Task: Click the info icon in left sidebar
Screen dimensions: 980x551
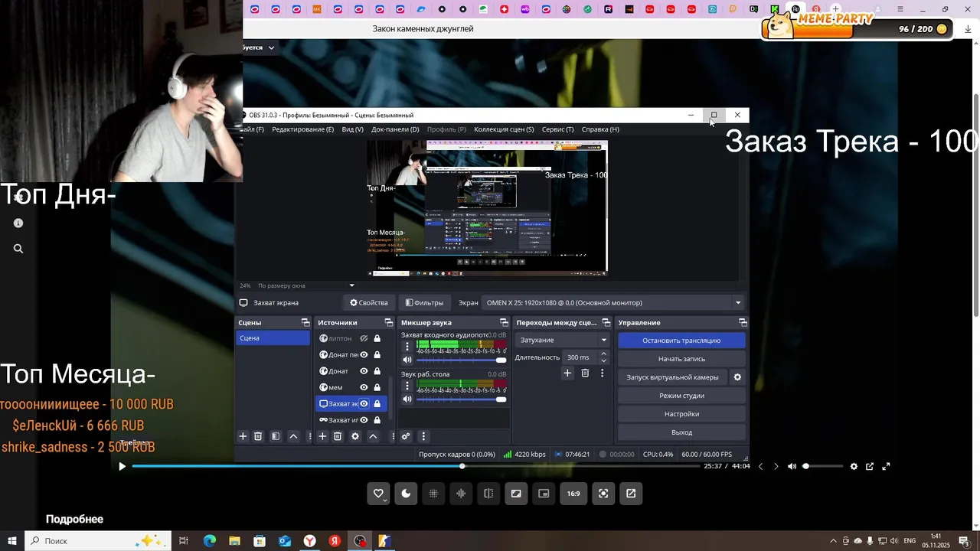Action: pos(18,223)
